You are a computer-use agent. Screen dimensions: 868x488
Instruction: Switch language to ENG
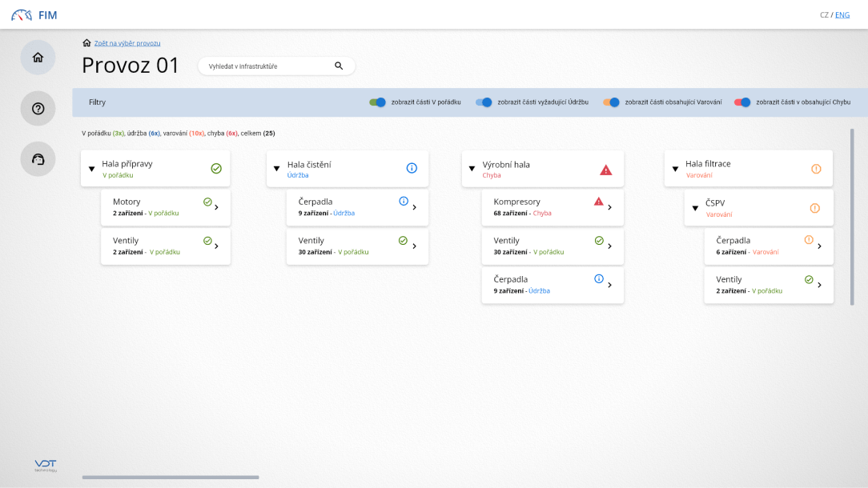coord(842,14)
